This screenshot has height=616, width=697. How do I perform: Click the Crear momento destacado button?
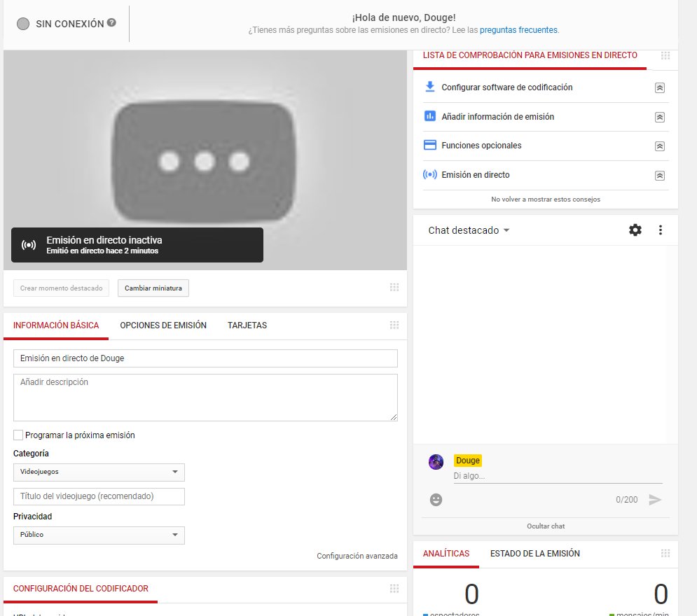coord(62,288)
